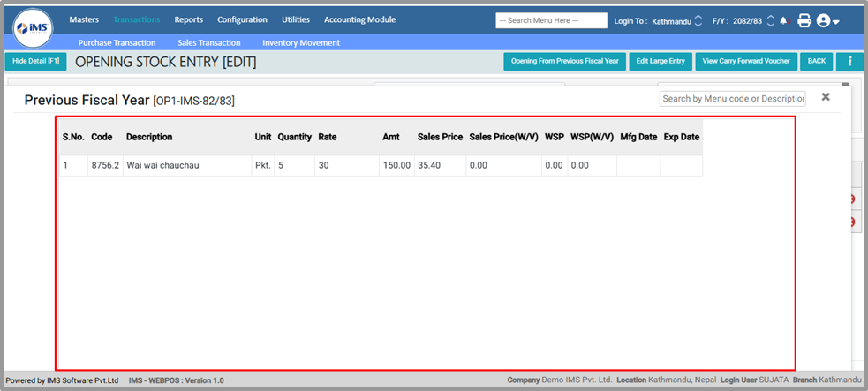This screenshot has height=391, width=868.
Task: Open the Accounting Module menu
Action: point(359,19)
